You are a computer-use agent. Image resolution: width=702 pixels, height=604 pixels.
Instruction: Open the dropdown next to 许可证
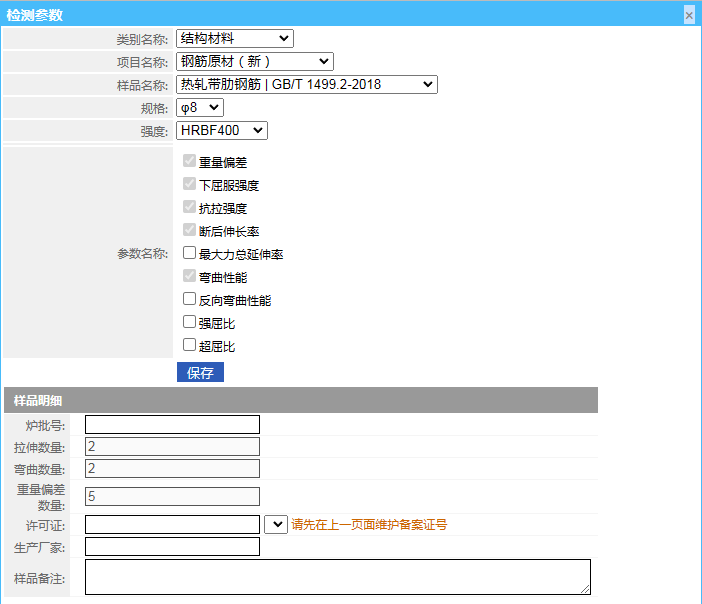(276, 524)
